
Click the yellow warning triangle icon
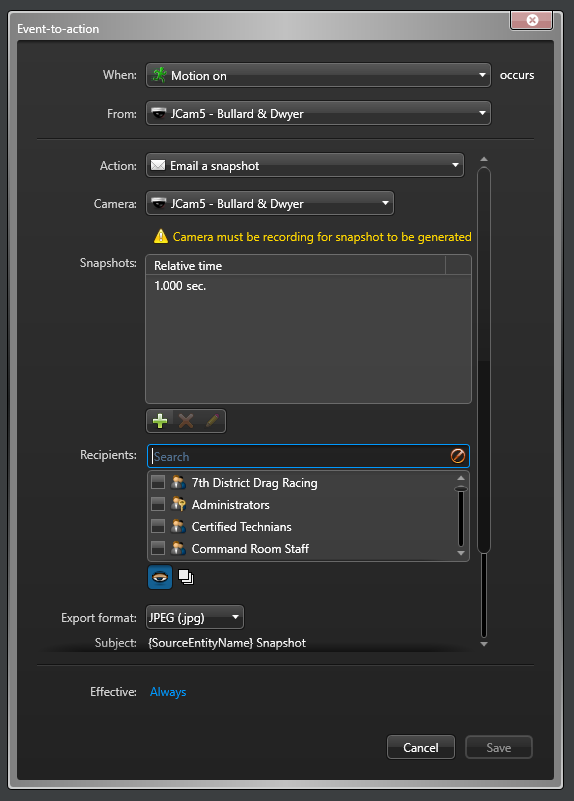pos(161,237)
